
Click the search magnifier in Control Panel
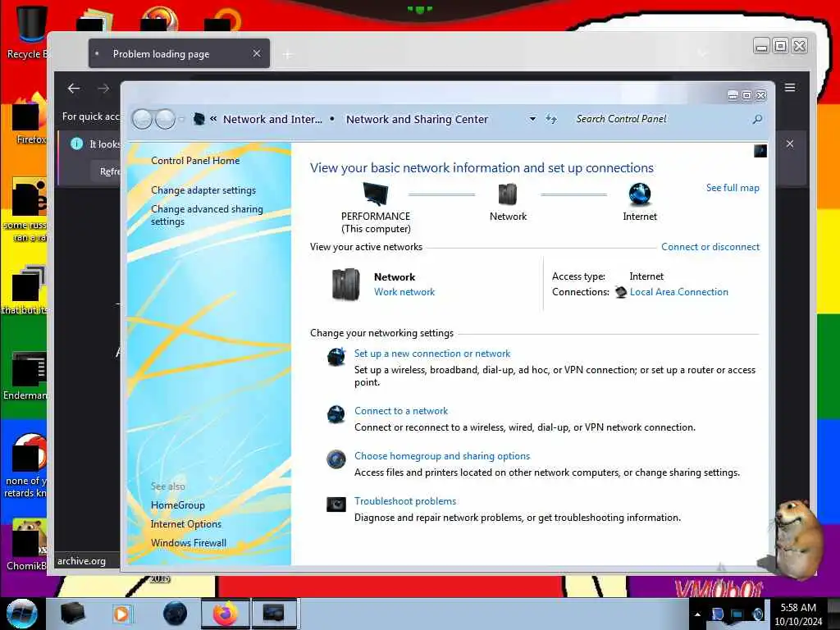(757, 119)
